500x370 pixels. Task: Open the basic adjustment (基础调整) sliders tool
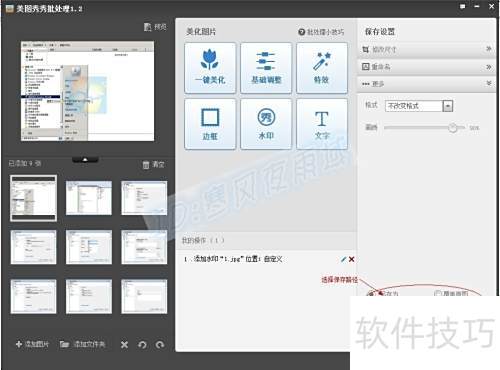tap(266, 68)
